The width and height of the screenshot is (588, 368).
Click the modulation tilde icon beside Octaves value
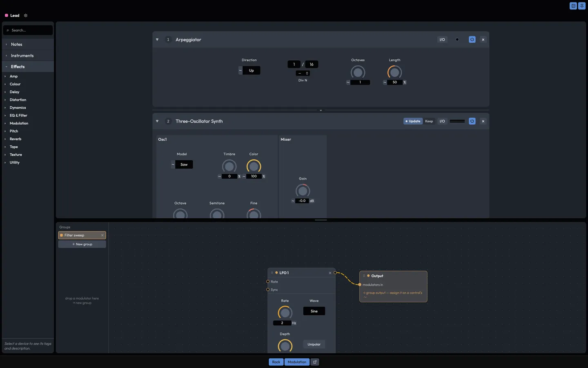(x=348, y=82)
